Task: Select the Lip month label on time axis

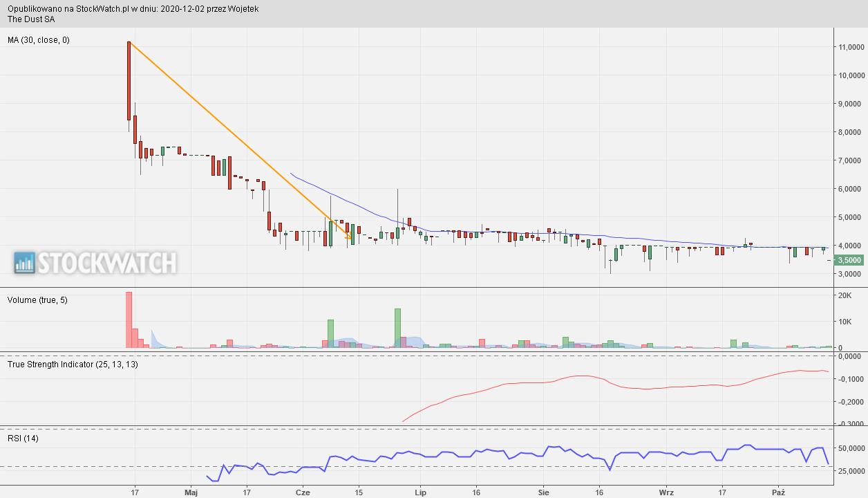Action: click(420, 493)
